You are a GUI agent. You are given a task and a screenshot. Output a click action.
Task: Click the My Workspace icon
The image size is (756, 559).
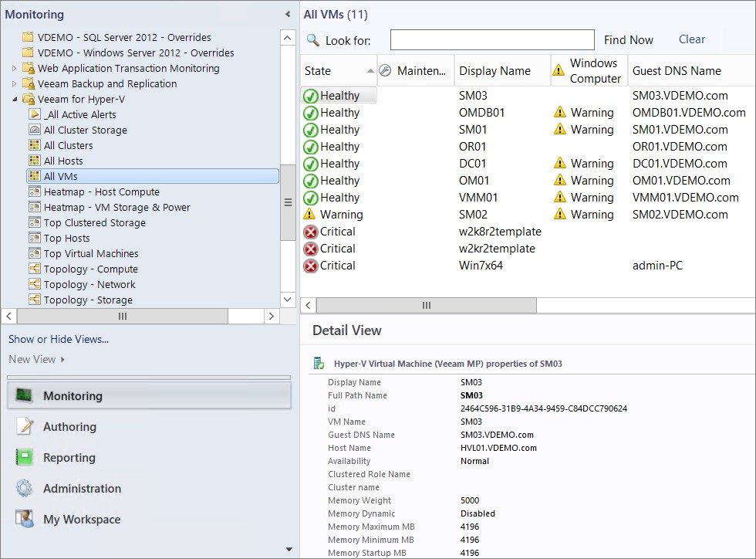click(x=24, y=520)
